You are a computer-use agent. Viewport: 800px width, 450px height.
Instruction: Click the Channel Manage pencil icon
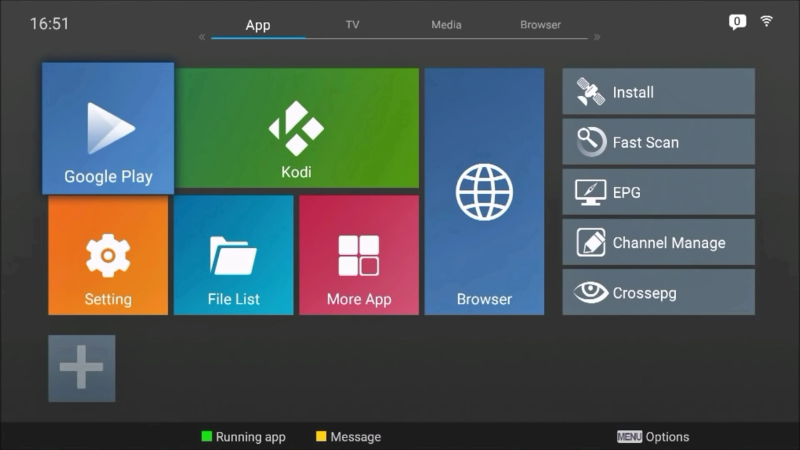(x=591, y=242)
